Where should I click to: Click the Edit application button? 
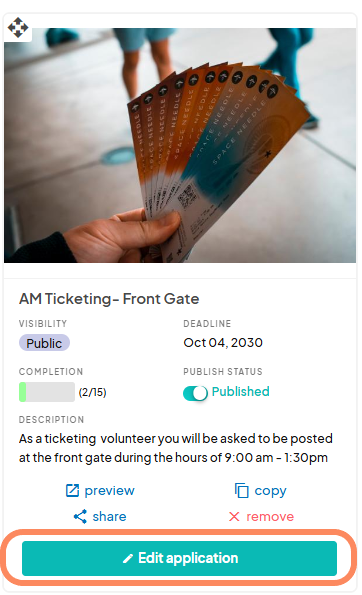point(179,558)
